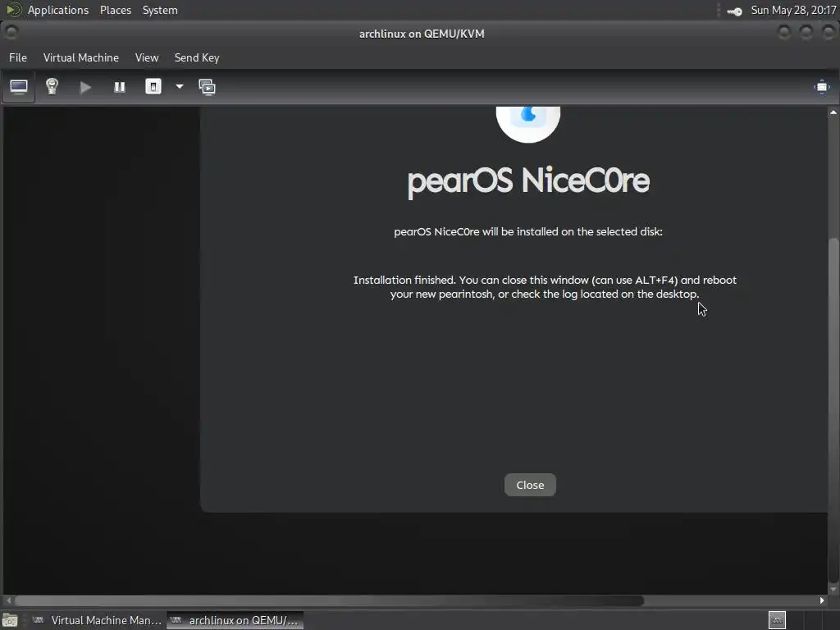The width and height of the screenshot is (840, 630).
Task: Switch to Virtual Machine Manager taskbar window
Action: [97, 620]
